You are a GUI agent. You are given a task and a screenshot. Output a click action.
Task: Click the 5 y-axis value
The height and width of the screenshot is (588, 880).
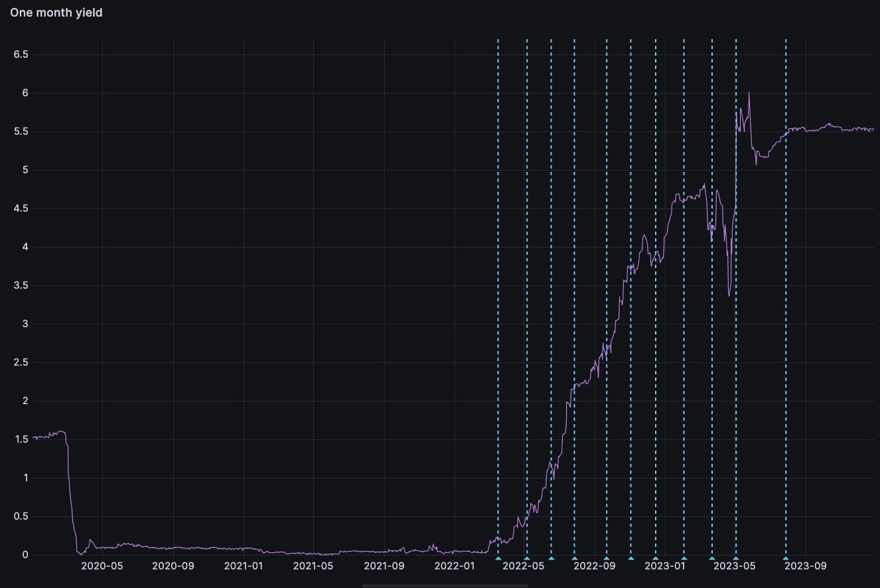coord(25,170)
